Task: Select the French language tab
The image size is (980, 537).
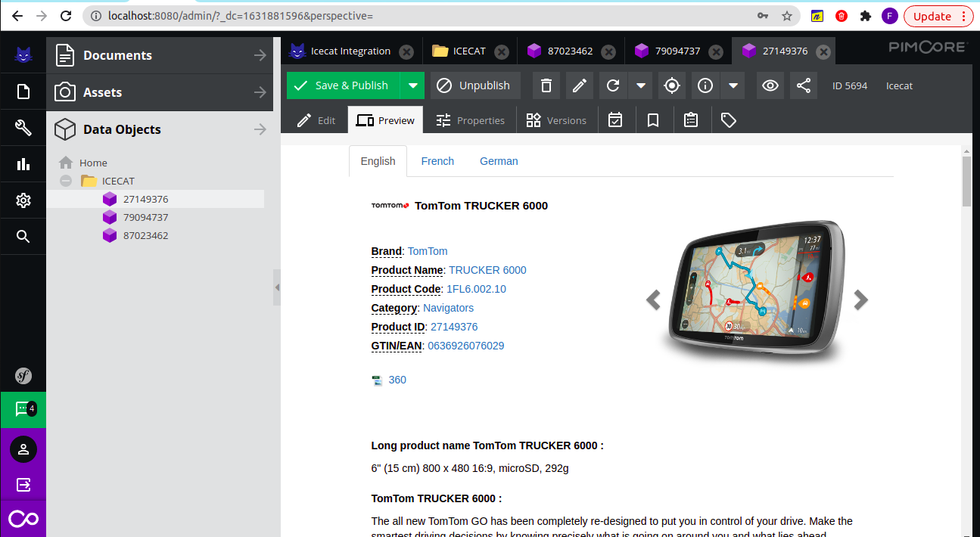Action: [437, 161]
